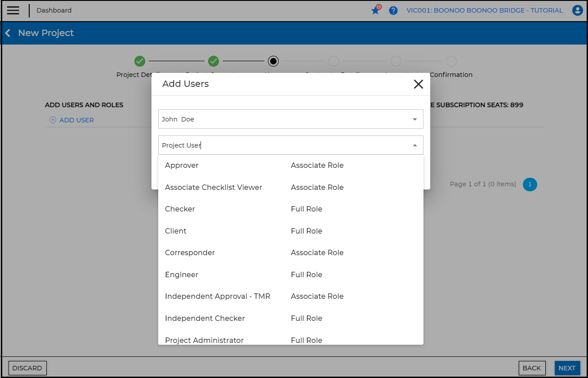Screen dimensions: 588x378
Task: Close the Add Users dialog
Action: [x=418, y=84]
